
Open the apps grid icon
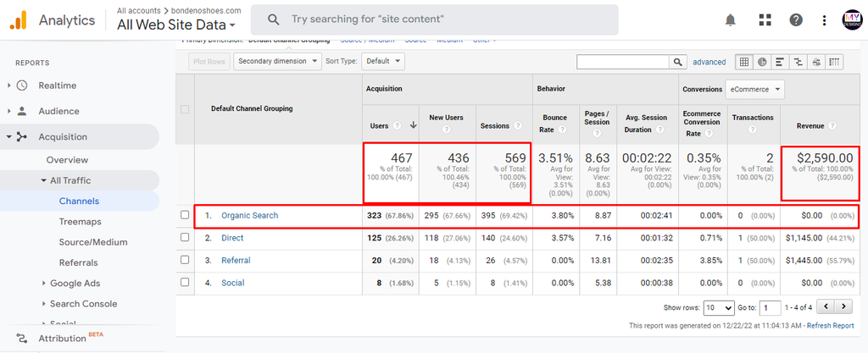tap(765, 20)
